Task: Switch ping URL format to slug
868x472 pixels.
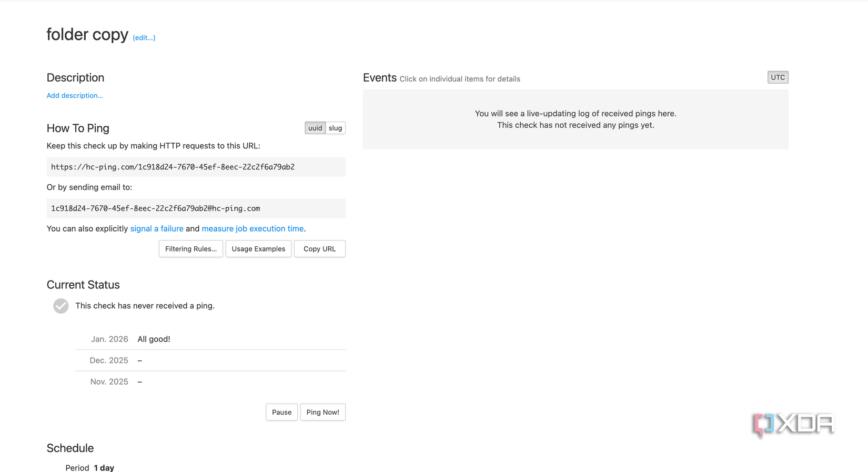Action: 336,128
